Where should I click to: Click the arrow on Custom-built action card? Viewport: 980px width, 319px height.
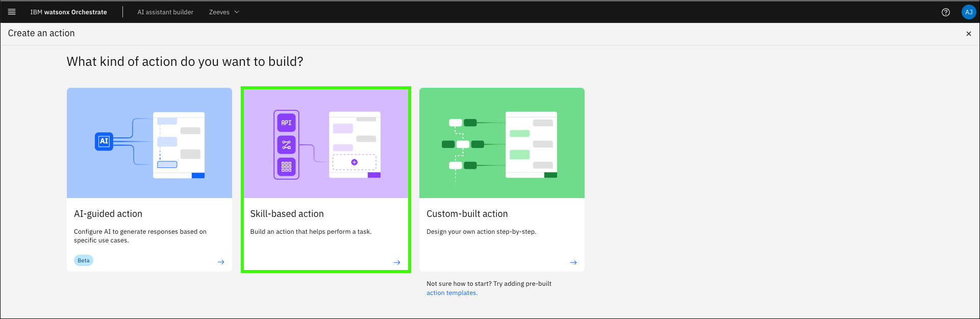click(x=573, y=262)
